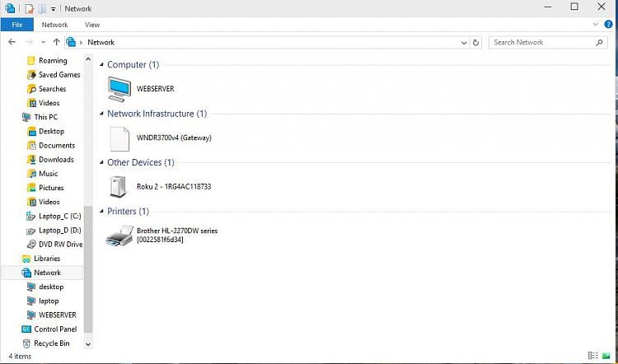
Task: Select the Brother HL-2270DW printer icon
Action: [x=119, y=236]
